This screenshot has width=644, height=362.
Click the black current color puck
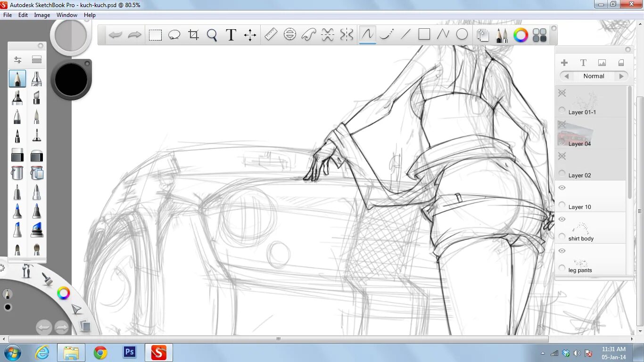71,79
